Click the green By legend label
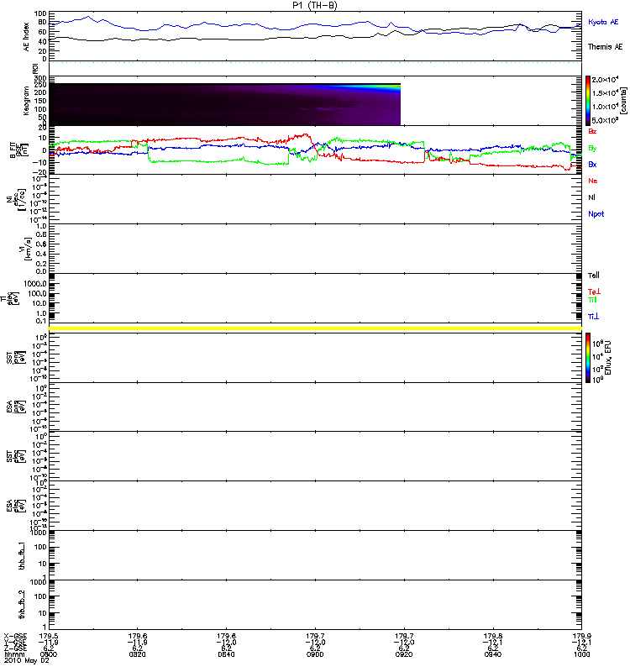Image resolution: width=630 pixels, height=672 pixels. pos(593,148)
